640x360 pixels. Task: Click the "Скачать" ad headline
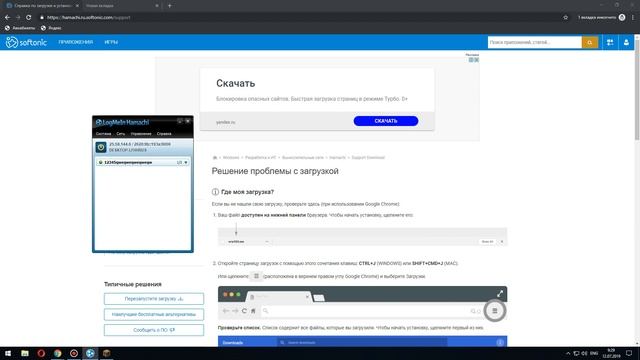pos(236,83)
